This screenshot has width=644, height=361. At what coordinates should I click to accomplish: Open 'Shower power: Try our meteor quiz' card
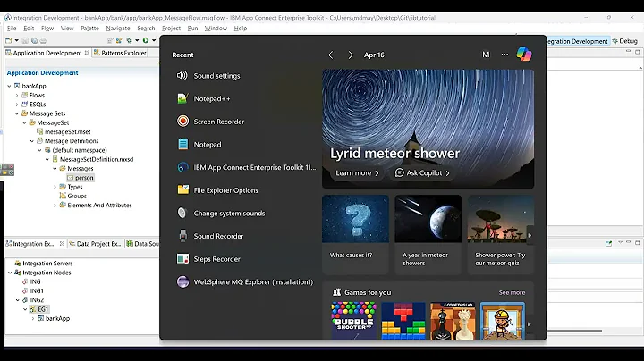tap(501, 235)
